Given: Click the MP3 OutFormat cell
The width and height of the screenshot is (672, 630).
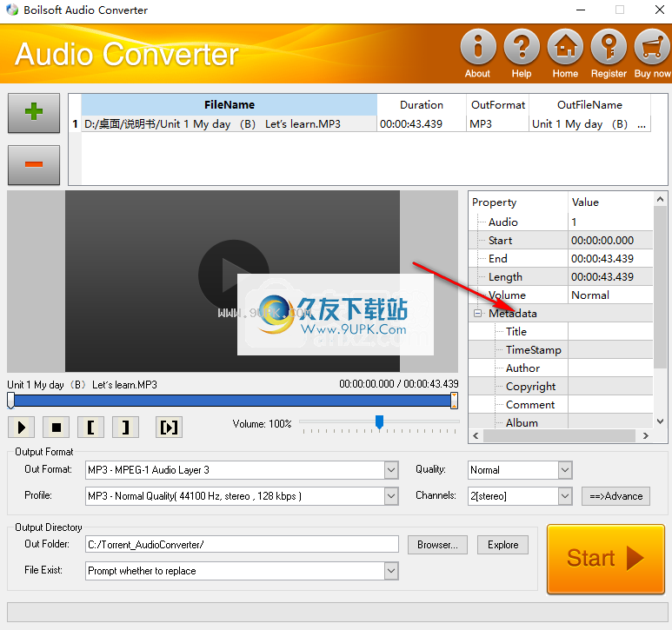Looking at the screenshot, I should 497,124.
